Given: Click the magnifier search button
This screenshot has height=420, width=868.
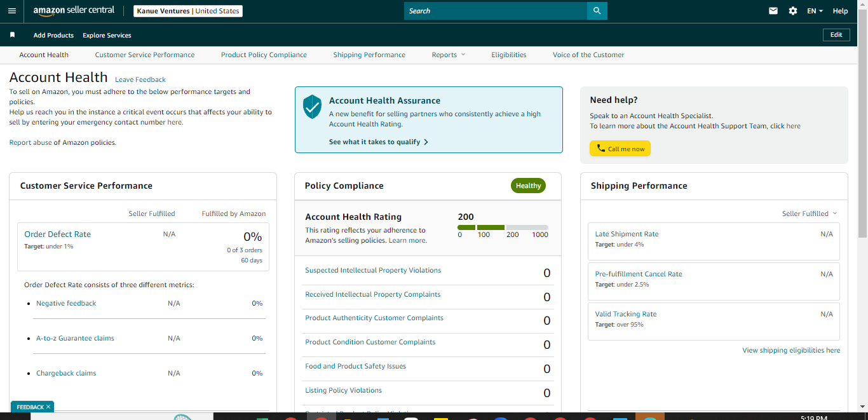Looking at the screenshot, I should (597, 11).
